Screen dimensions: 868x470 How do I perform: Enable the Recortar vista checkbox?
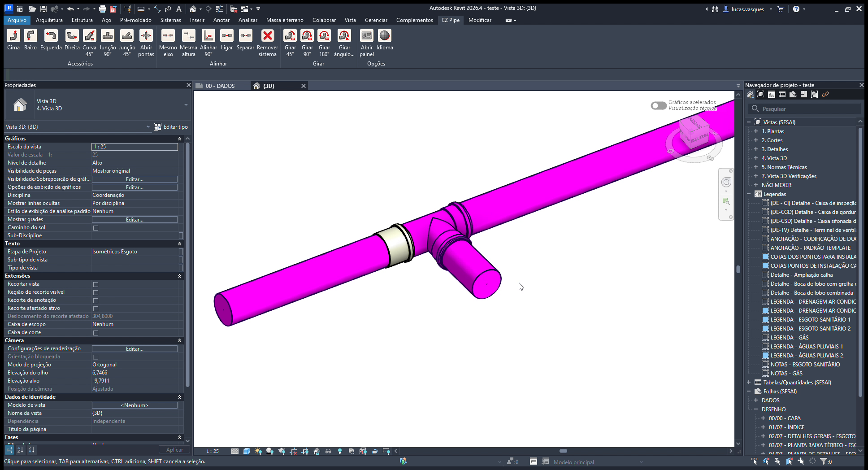95,284
